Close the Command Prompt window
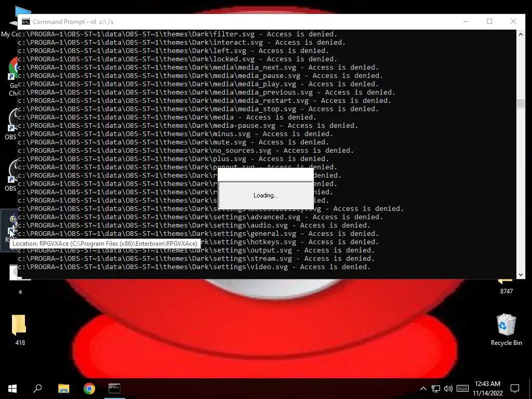Viewport: 532px width, 399px height. click(x=513, y=21)
